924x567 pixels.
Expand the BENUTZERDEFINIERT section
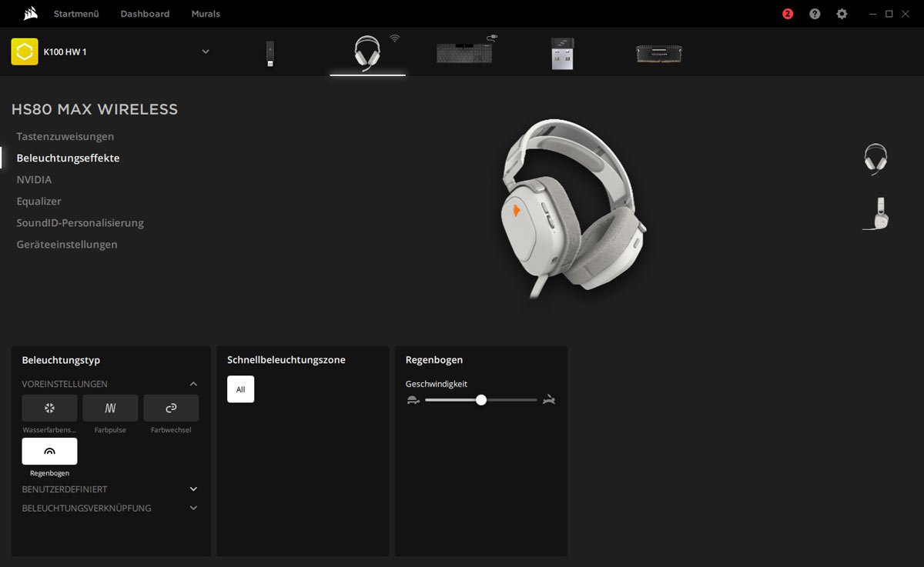pyautogui.click(x=193, y=489)
